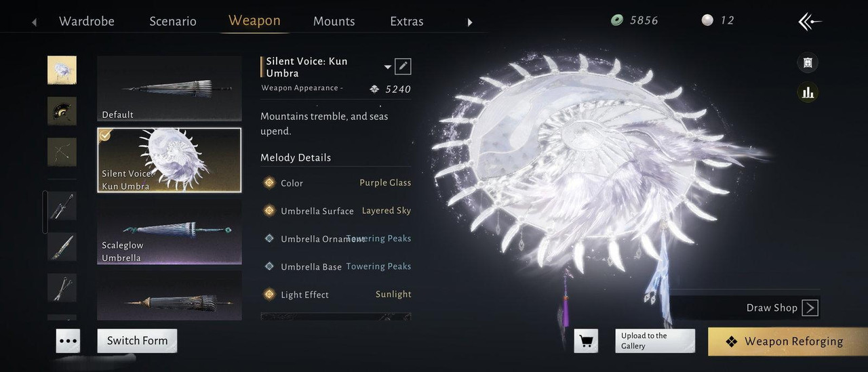Screen dimensions: 868x372
Task: Open the shopping cart icon
Action: (586, 342)
